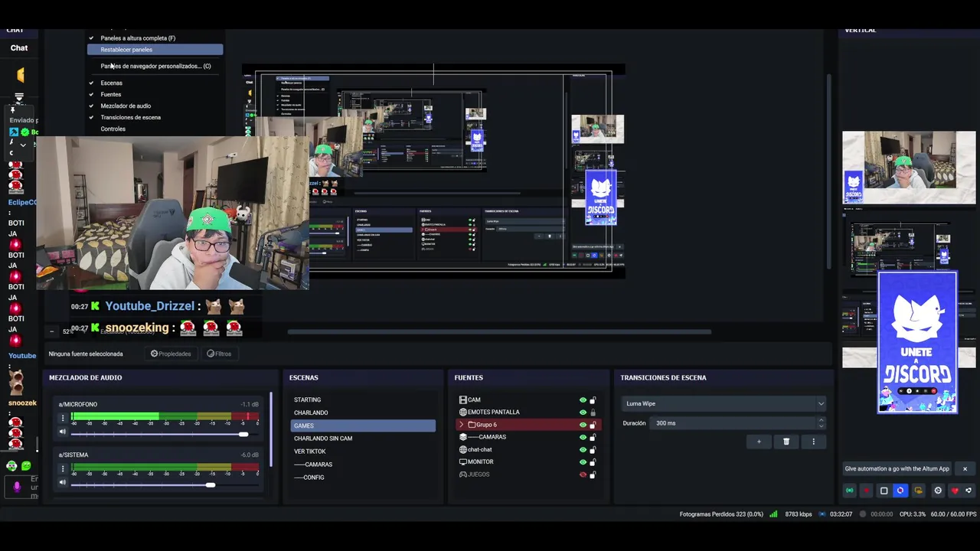Click the Unete a Discord vertical thumbnail
This screenshot has height=551, width=980.
pyautogui.click(x=917, y=342)
